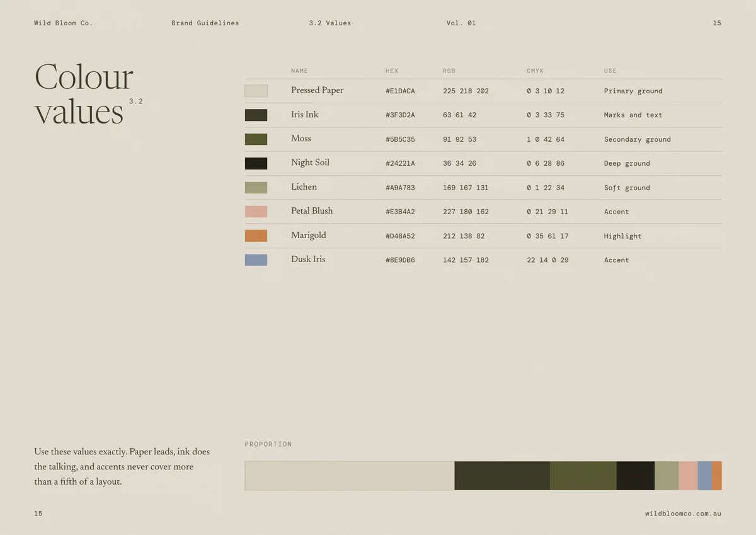Click the RGB column header
The height and width of the screenshot is (535, 756).
click(x=449, y=71)
